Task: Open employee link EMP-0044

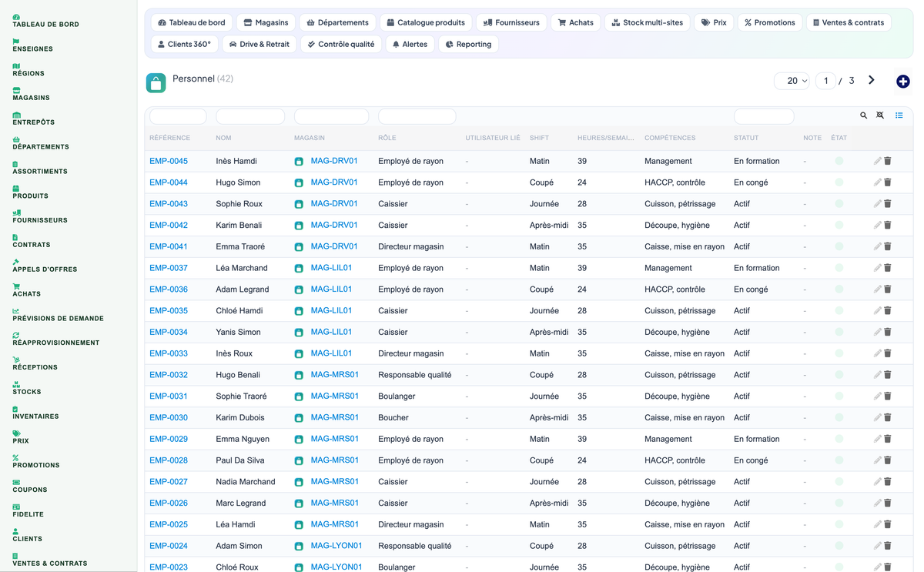Action: coord(169,182)
